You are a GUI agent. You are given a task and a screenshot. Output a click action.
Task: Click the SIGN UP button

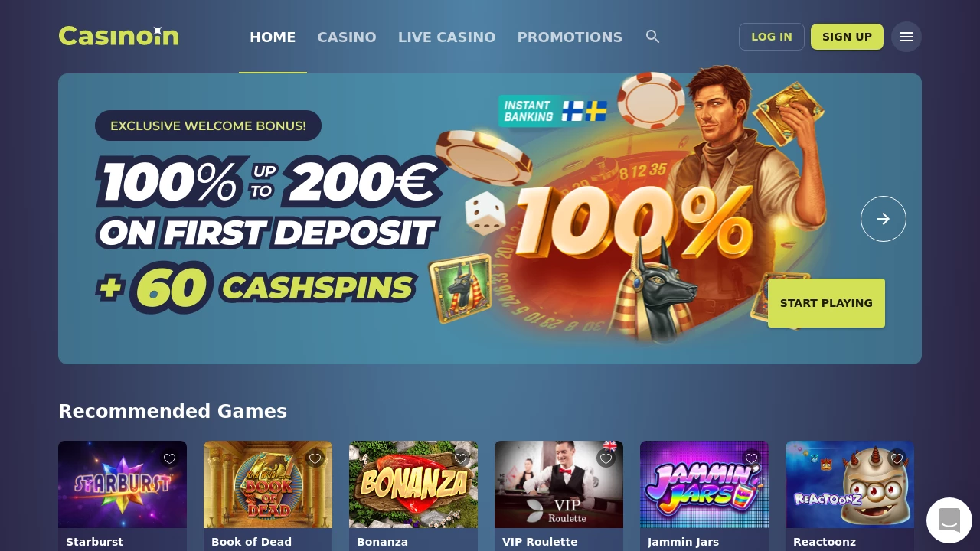coord(847,37)
